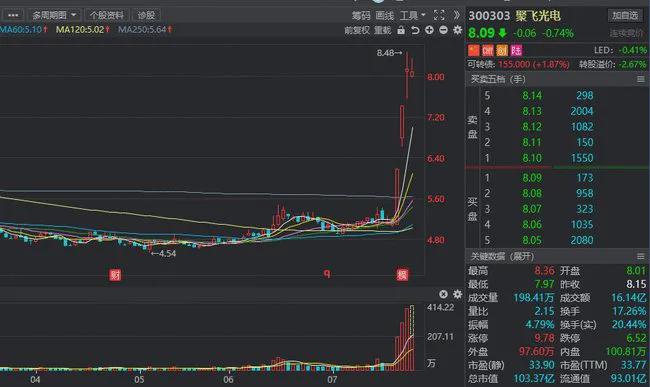This screenshot has height=387, width=650.
Task: Click buy level 5 price 8.05
Action: pyautogui.click(x=532, y=240)
